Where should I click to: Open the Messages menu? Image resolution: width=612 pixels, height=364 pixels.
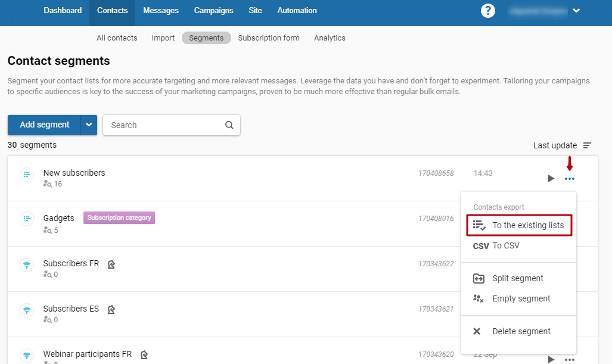(161, 11)
